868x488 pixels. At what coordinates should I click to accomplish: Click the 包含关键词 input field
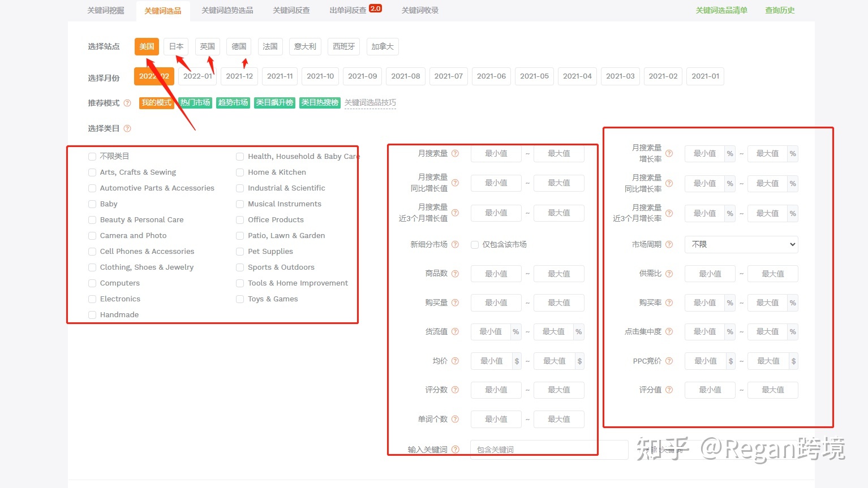[x=549, y=450]
